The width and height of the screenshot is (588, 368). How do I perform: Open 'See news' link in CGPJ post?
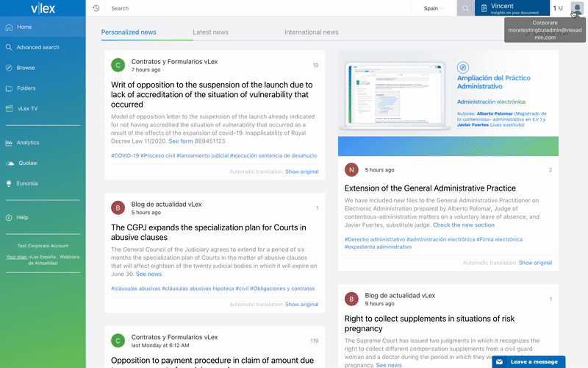click(148, 274)
